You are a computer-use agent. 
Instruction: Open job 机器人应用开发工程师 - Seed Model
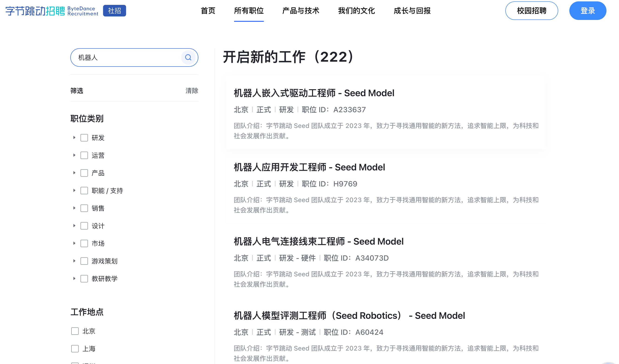(x=309, y=167)
